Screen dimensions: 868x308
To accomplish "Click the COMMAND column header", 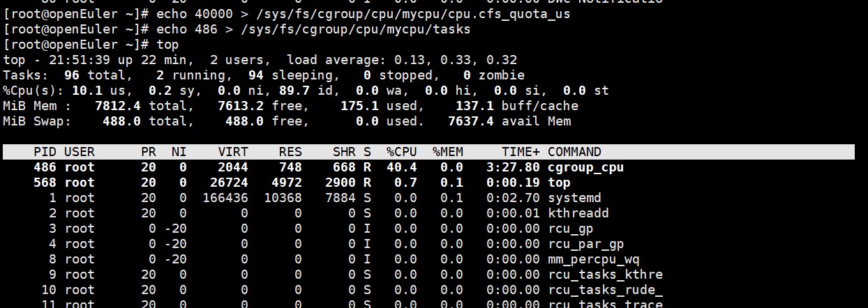I will tap(574, 152).
